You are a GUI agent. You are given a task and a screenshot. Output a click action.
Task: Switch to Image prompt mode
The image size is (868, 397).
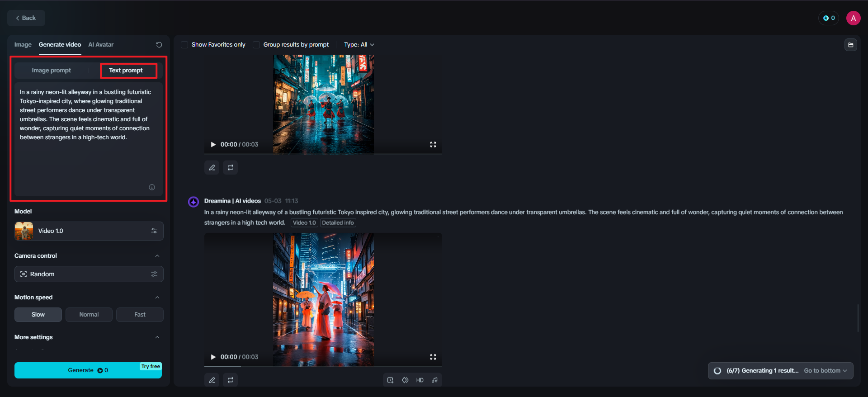point(52,71)
